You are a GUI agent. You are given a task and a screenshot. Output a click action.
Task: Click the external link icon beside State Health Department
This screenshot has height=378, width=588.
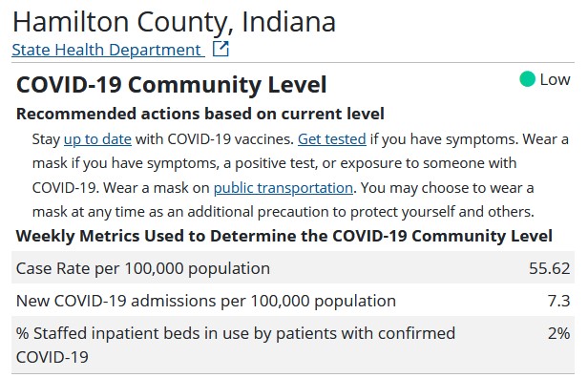coord(220,49)
